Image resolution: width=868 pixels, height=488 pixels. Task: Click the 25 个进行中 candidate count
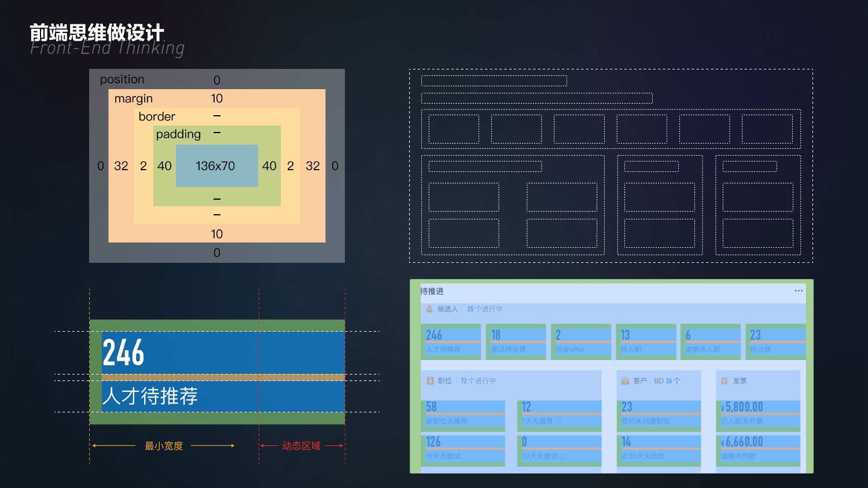(484, 309)
